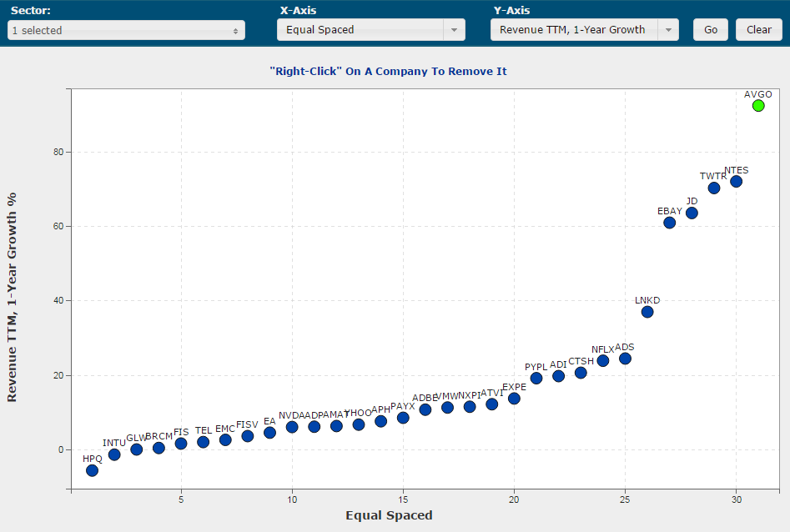Click the "Right-Click" On A Company instruction text
Screen dimensions: 790x532
tap(388, 72)
